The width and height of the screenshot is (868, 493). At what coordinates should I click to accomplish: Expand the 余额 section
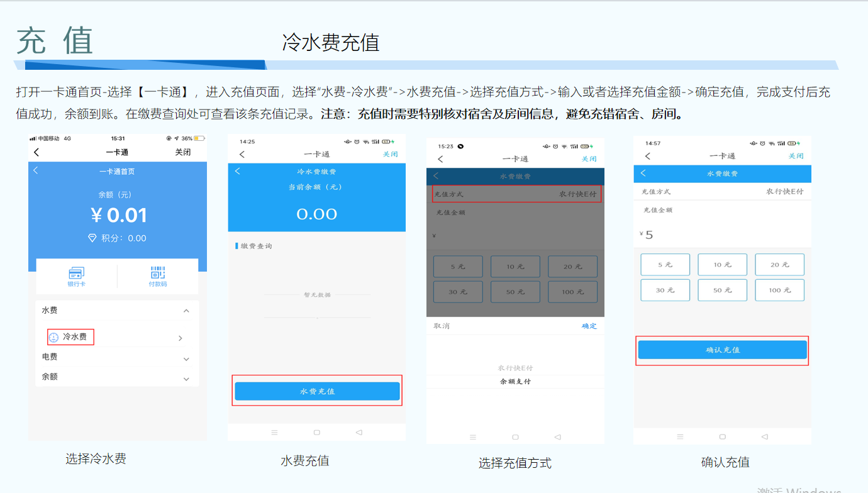click(186, 379)
